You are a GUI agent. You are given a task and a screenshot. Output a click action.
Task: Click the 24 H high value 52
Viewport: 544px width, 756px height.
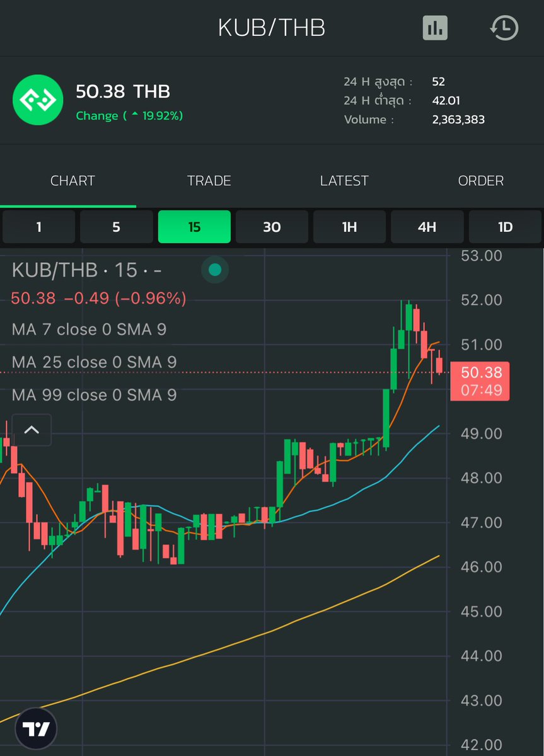coord(438,82)
